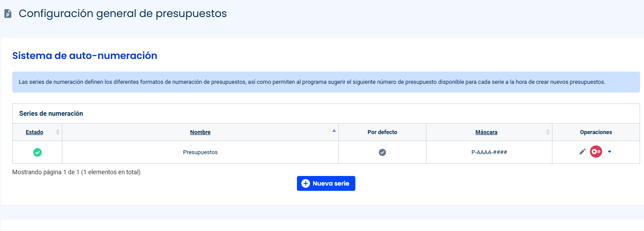Sort the table by Nombre column
The image size is (644, 231).
click(x=200, y=132)
